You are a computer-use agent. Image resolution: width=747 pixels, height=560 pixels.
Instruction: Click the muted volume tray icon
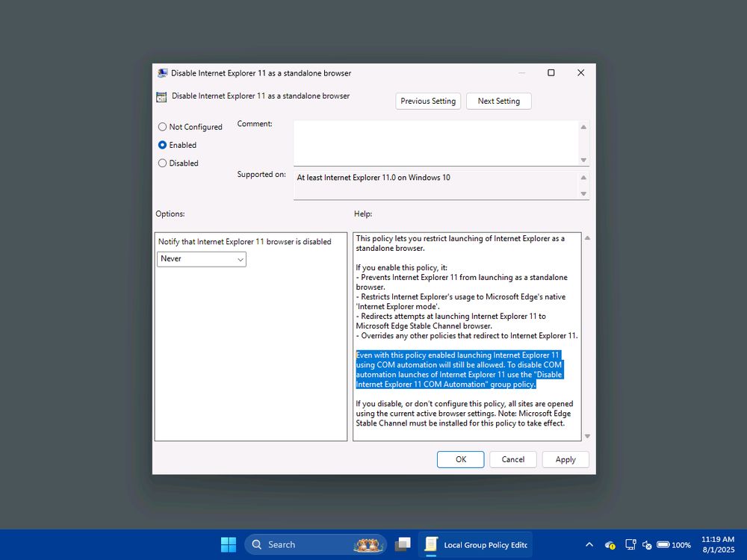pyautogui.click(x=646, y=545)
